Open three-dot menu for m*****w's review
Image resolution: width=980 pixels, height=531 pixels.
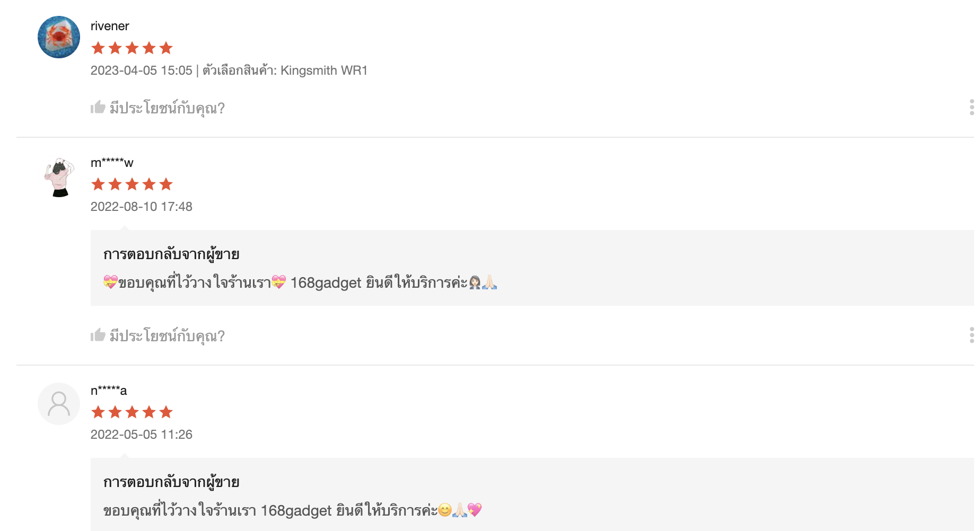(972, 335)
